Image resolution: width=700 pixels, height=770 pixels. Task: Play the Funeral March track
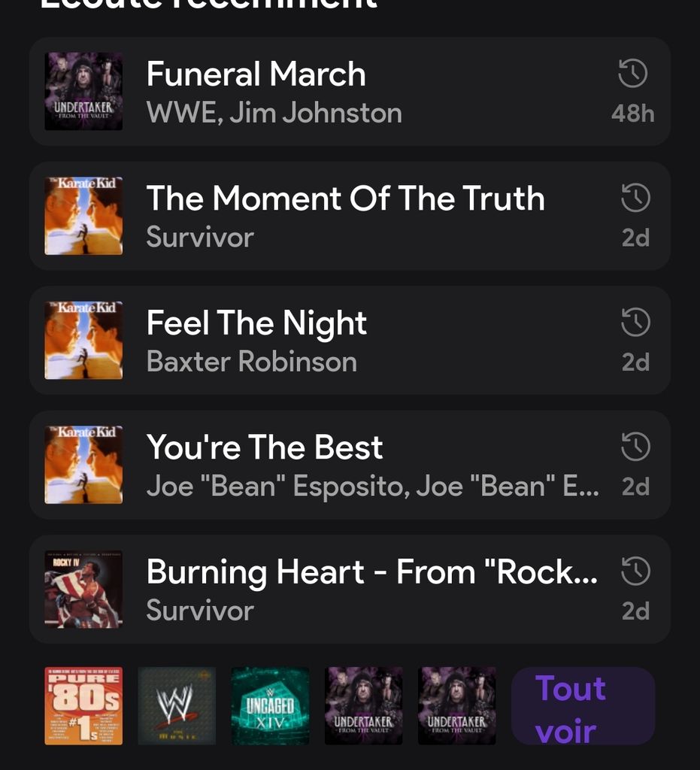350,91
